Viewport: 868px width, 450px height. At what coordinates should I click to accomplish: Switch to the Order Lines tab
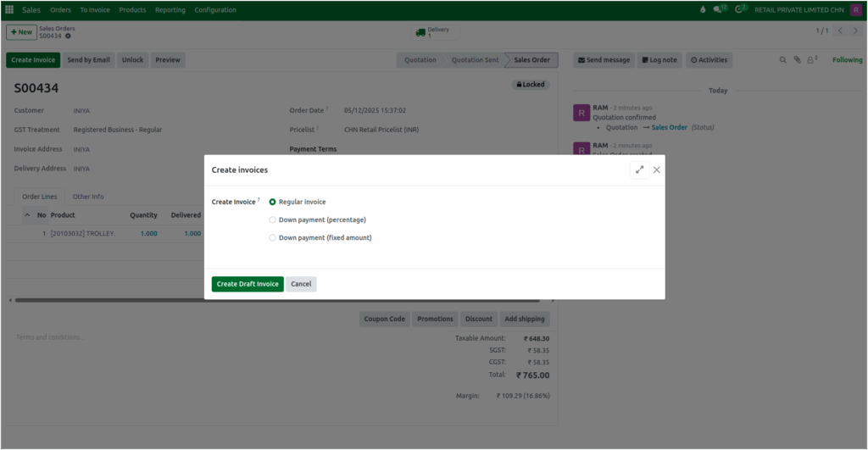[x=39, y=197]
